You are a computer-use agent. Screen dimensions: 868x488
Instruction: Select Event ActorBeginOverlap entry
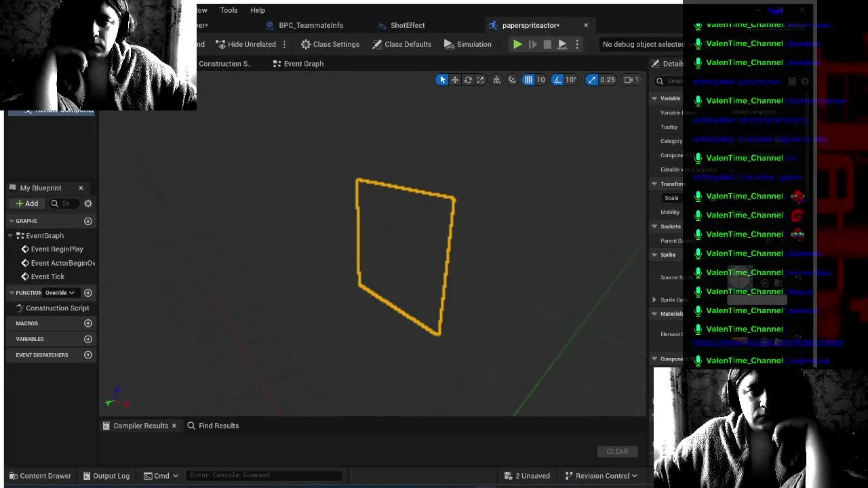(58, 263)
